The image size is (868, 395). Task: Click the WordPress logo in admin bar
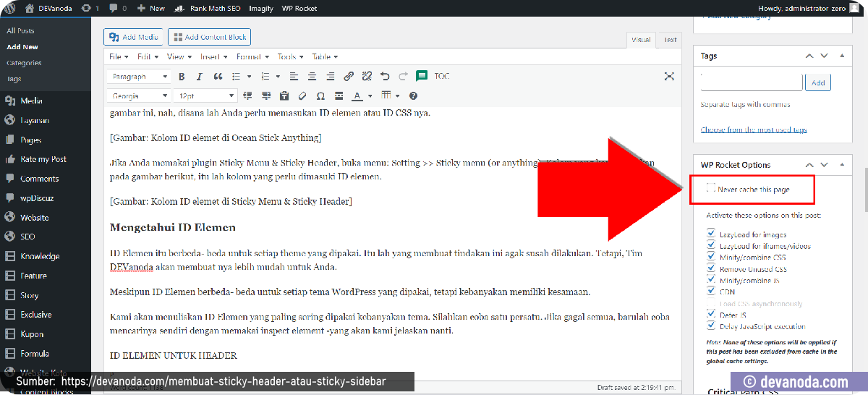point(9,8)
